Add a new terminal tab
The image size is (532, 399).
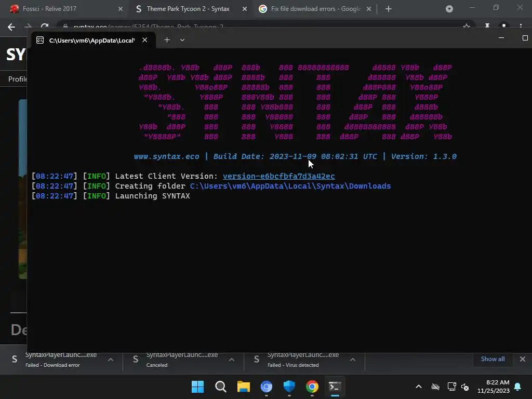point(167,40)
